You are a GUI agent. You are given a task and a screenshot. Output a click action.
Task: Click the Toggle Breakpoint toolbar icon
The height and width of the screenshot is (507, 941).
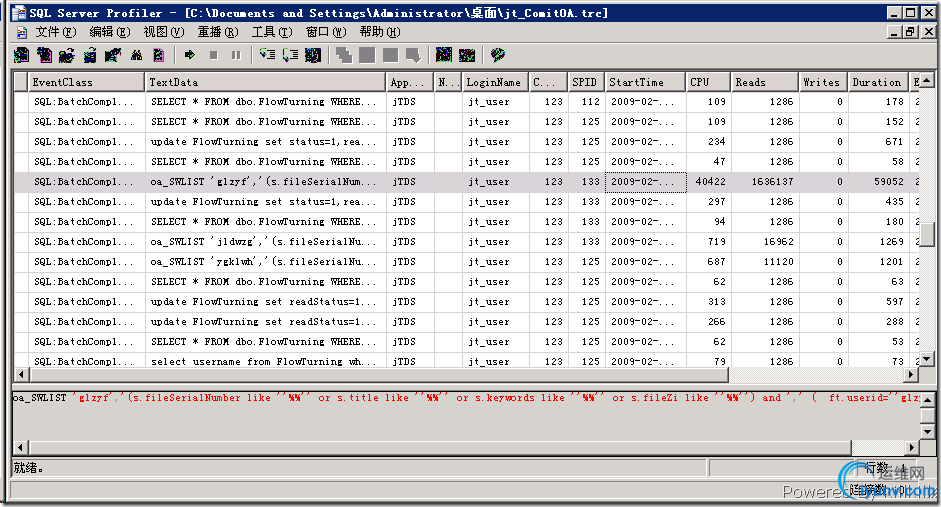click(313, 55)
